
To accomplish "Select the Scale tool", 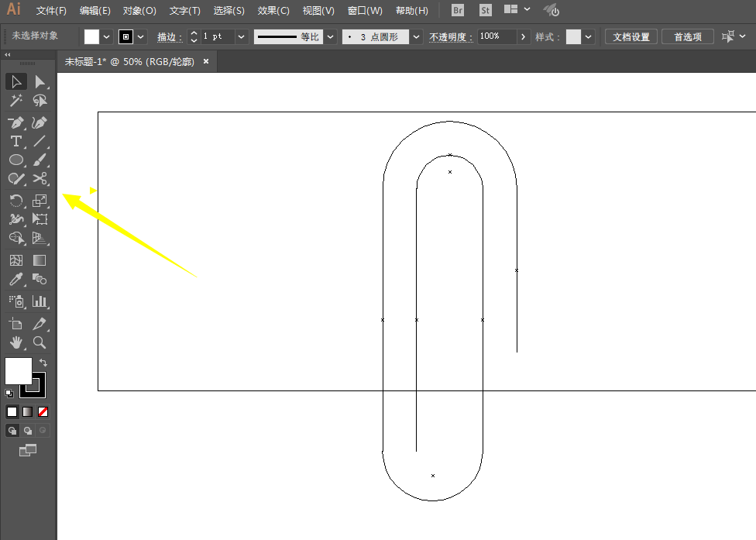I will [40, 200].
